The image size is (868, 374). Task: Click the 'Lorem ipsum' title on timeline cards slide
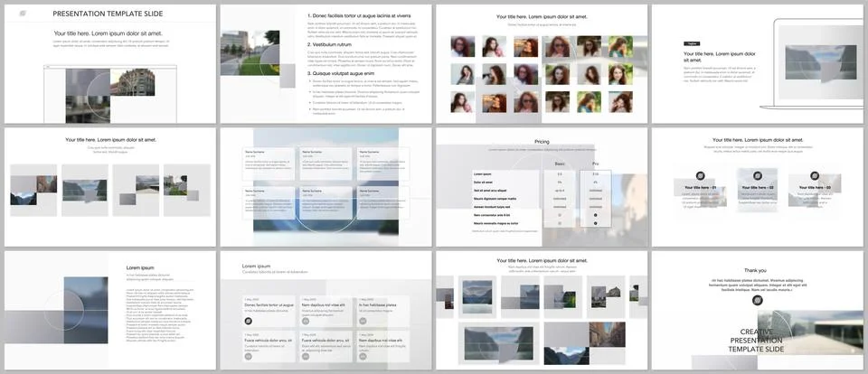click(x=256, y=266)
